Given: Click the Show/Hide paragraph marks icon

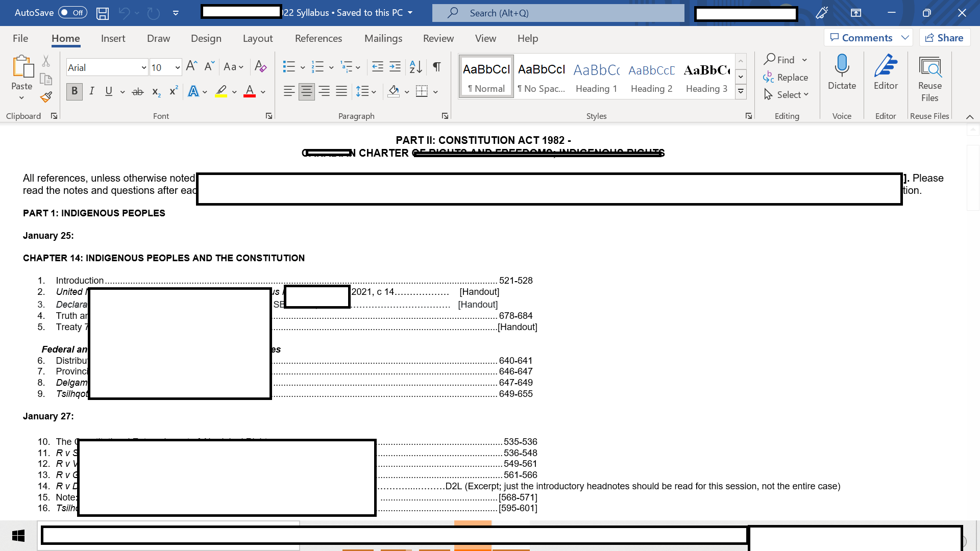Looking at the screenshot, I should [437, 67].
